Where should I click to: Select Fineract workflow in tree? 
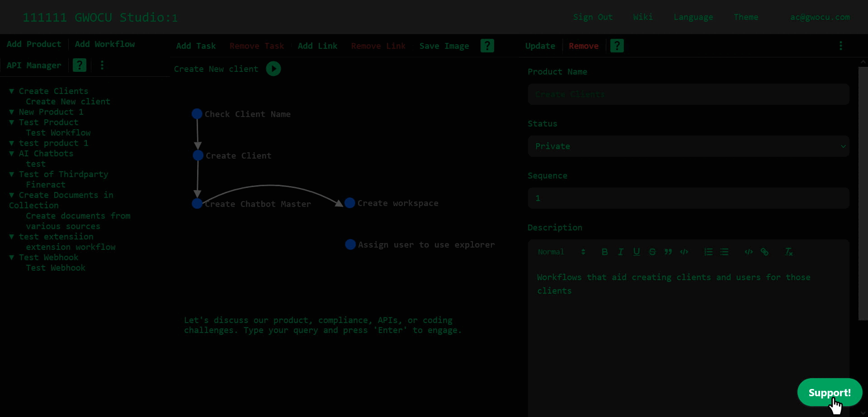pyautogui.click(x=46, y=185)
